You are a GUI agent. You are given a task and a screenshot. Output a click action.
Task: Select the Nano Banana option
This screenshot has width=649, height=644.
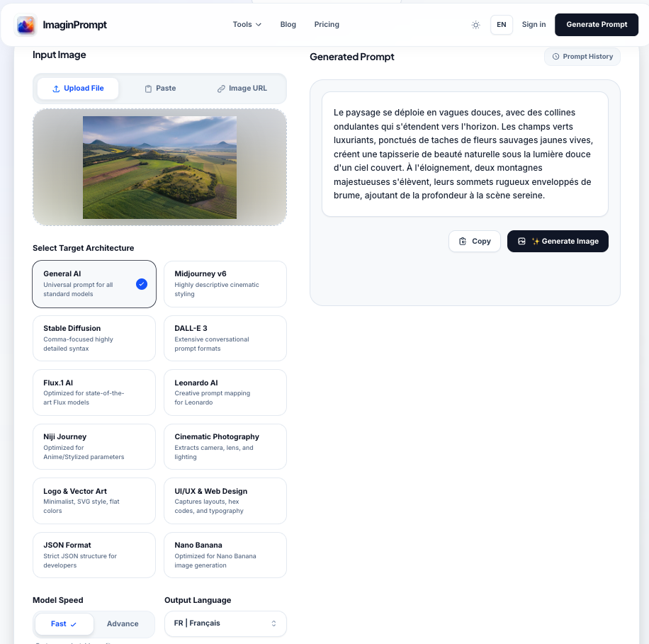225,555
